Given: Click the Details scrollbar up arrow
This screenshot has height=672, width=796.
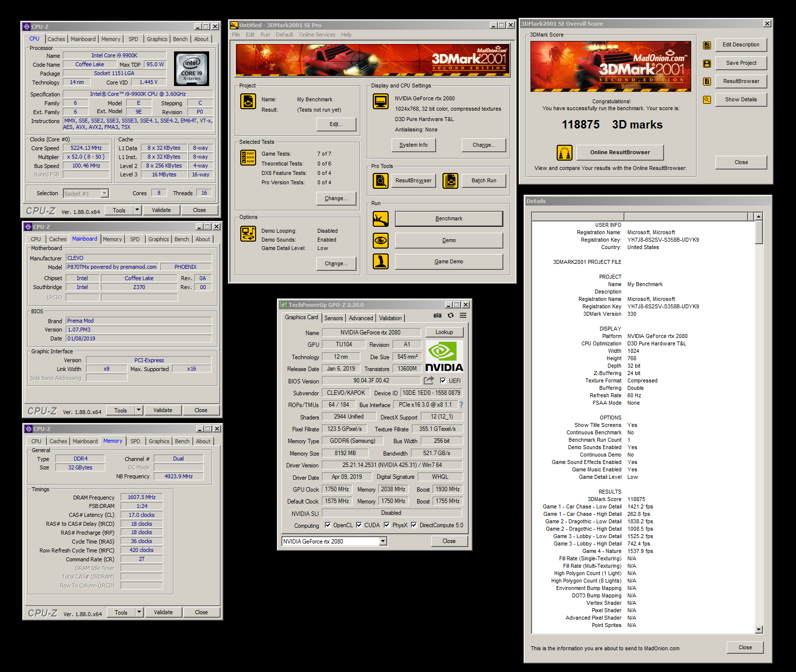Looking at the screenshot, I should pyautogui.click(x=759, y=216).
